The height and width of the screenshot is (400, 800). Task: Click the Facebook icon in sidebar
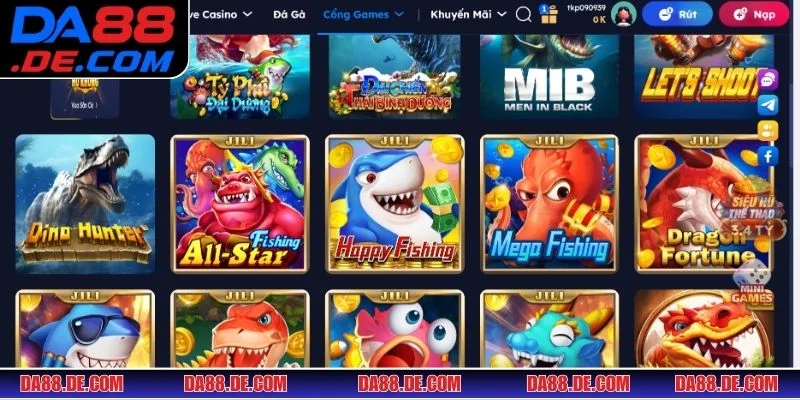[x=768, y=156]
